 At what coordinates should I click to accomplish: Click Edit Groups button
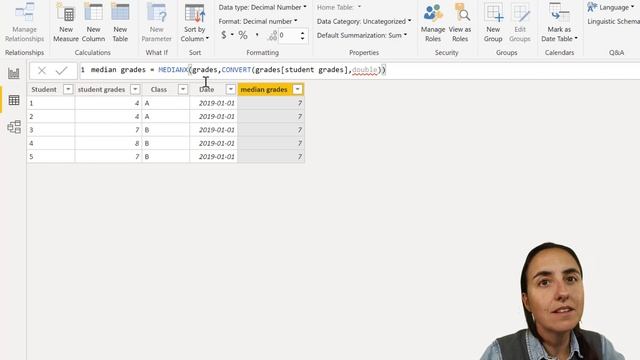click(x=520, y=22)
